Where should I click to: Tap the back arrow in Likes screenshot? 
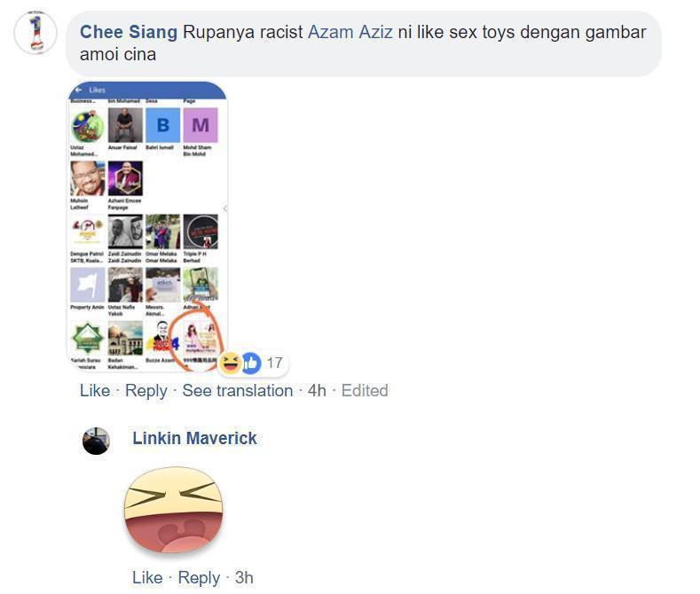coord(79,90)
